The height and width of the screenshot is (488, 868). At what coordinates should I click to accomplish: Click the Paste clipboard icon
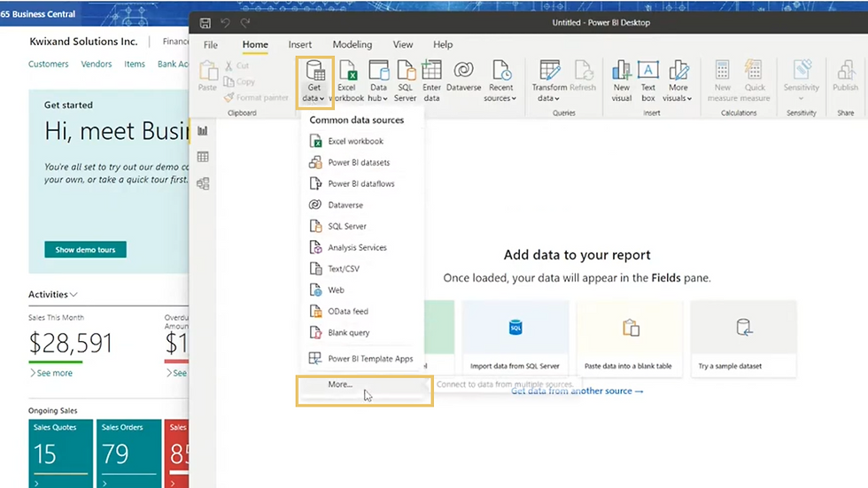(x=207, y=76)
